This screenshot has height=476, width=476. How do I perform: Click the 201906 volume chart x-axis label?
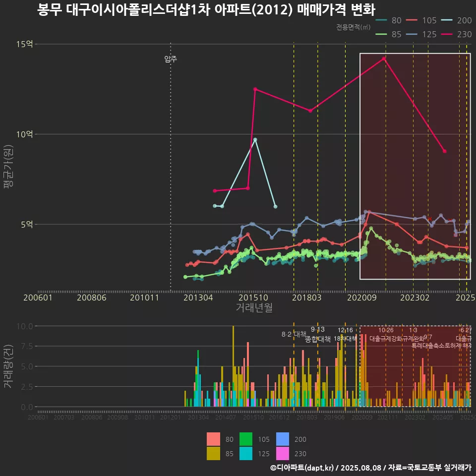334,417
